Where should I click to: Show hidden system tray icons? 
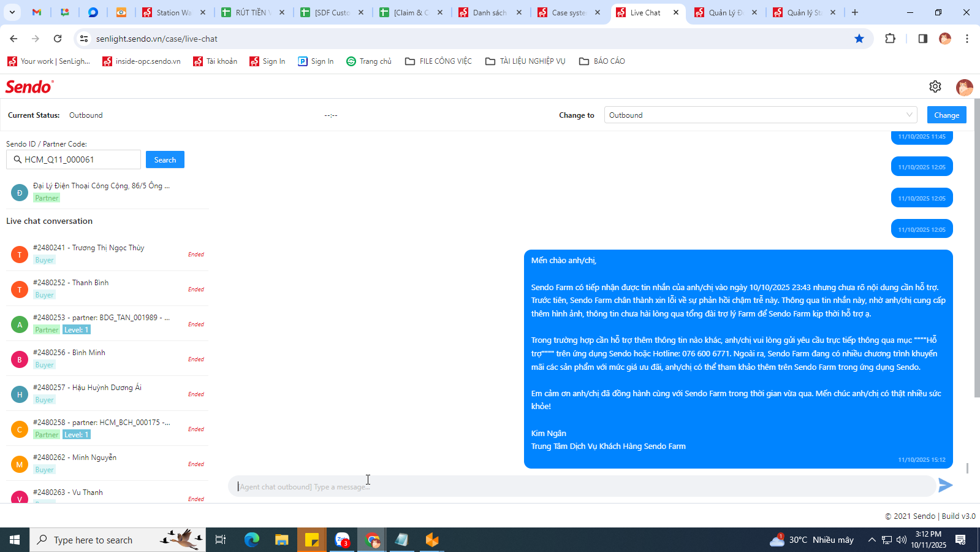[872, 540]
